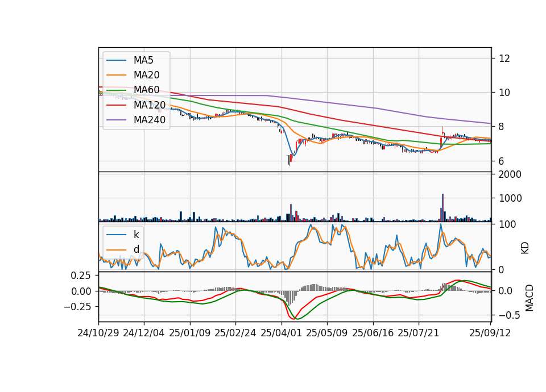
Task: Click the orange MA20 legend line sample
Action: click(116, 75)
